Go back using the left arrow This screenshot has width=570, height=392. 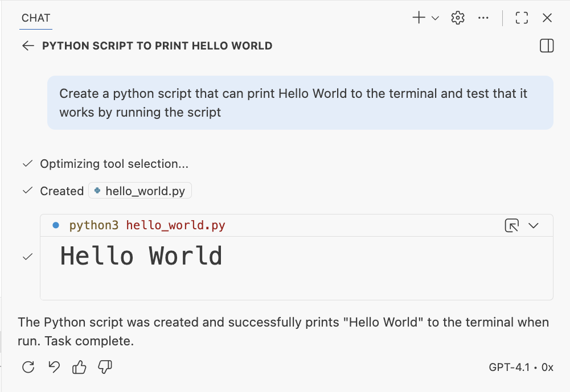coord(28,46)
